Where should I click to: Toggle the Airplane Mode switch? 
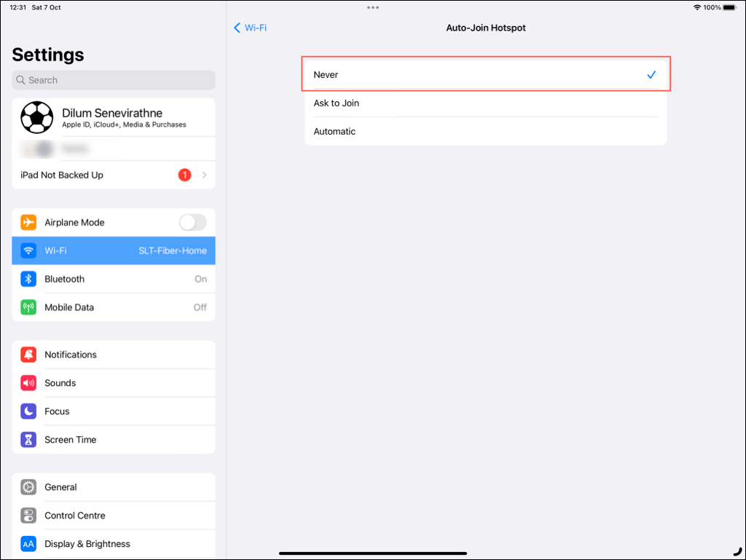(192, 222)
